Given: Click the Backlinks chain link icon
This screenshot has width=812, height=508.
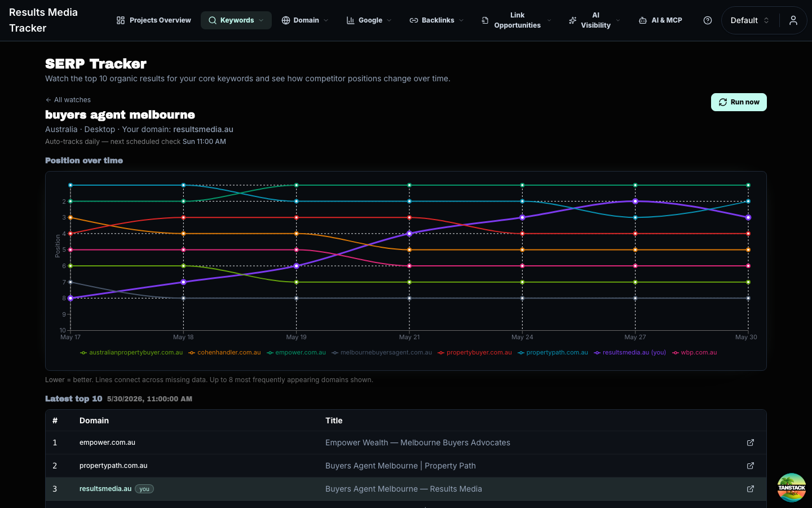Looking at the screenshot, I should click(x=414, y=20).
